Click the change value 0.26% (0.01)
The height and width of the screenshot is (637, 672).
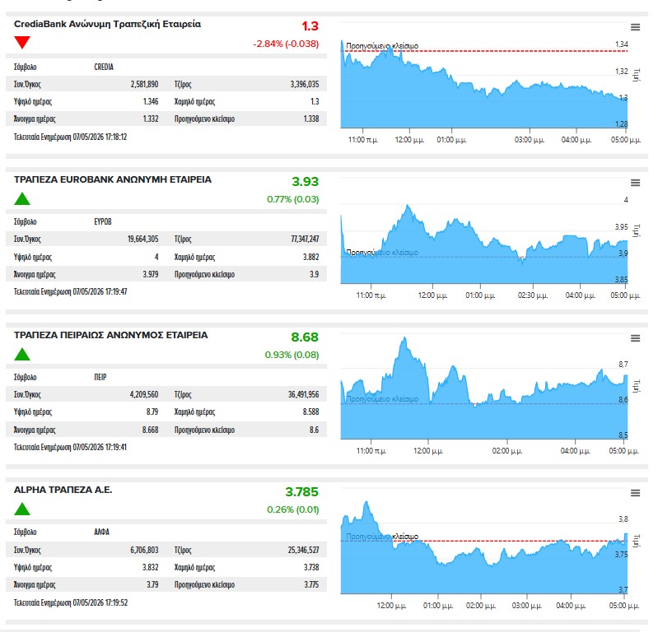pyautogui.click(x=292, y=509)
